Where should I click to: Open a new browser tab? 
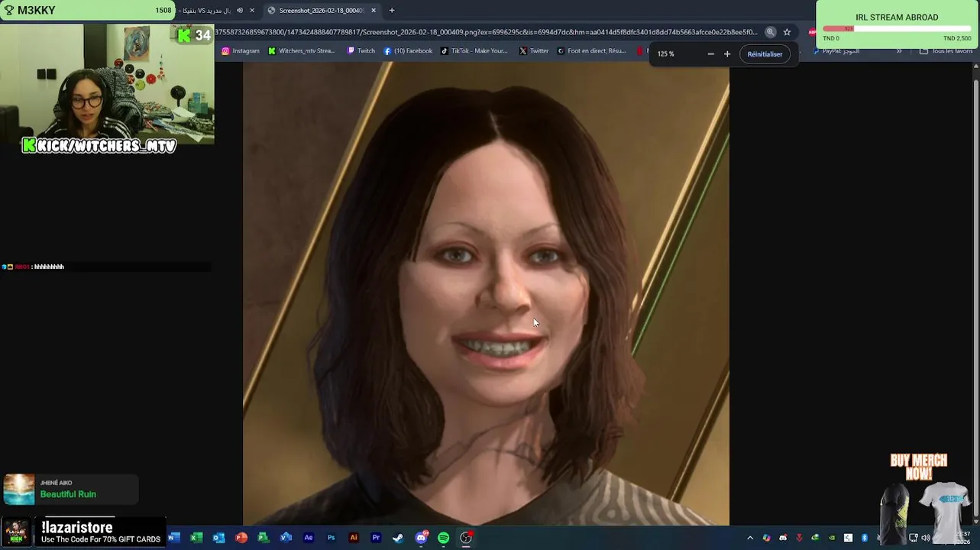[x=392, y=11]
